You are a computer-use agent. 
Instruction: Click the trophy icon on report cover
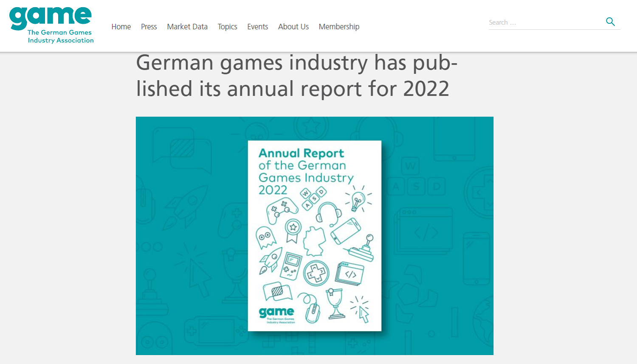pos(335,303)
